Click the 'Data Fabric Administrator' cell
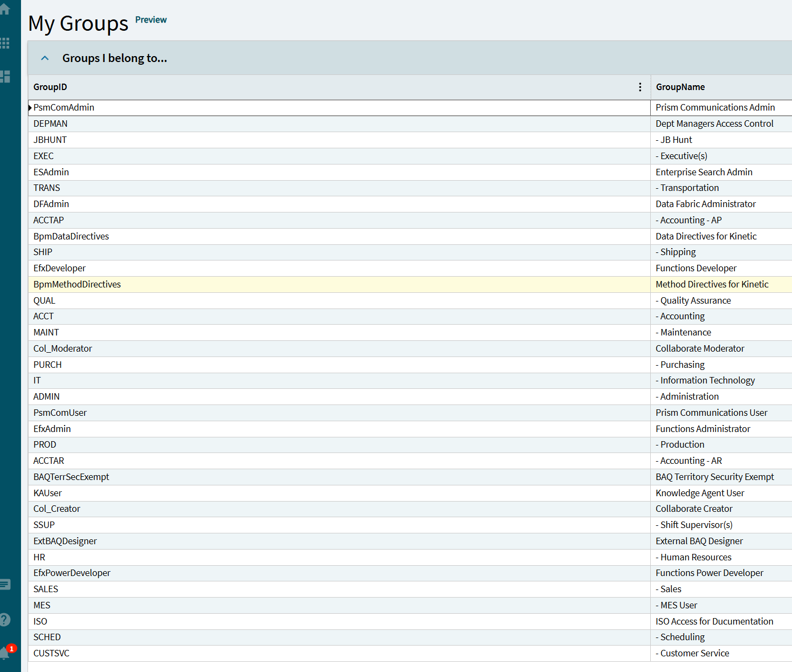Viewport: 792px width, 672px height. [x=705, y=204]
